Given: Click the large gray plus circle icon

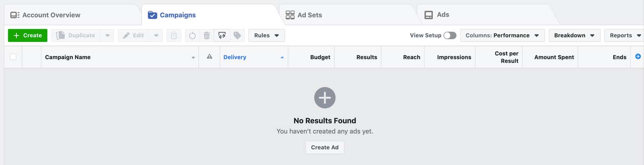Looking at the screenshot, I should click(x=325, y=98).
